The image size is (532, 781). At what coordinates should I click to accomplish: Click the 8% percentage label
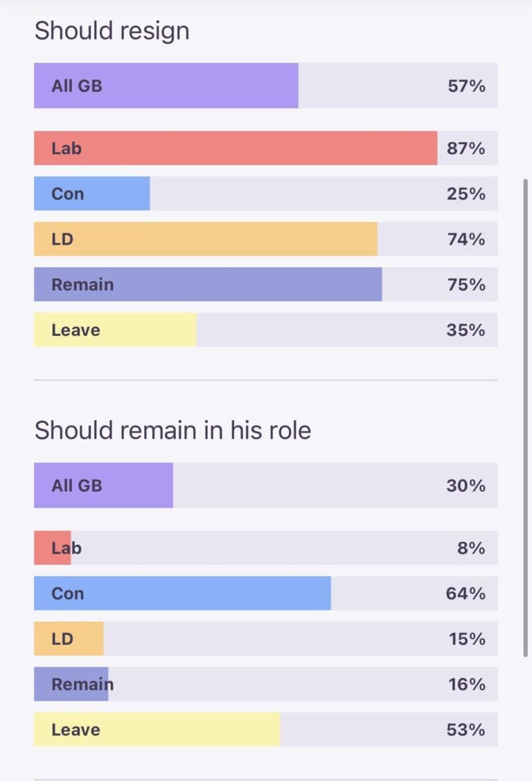coord(471,548)
